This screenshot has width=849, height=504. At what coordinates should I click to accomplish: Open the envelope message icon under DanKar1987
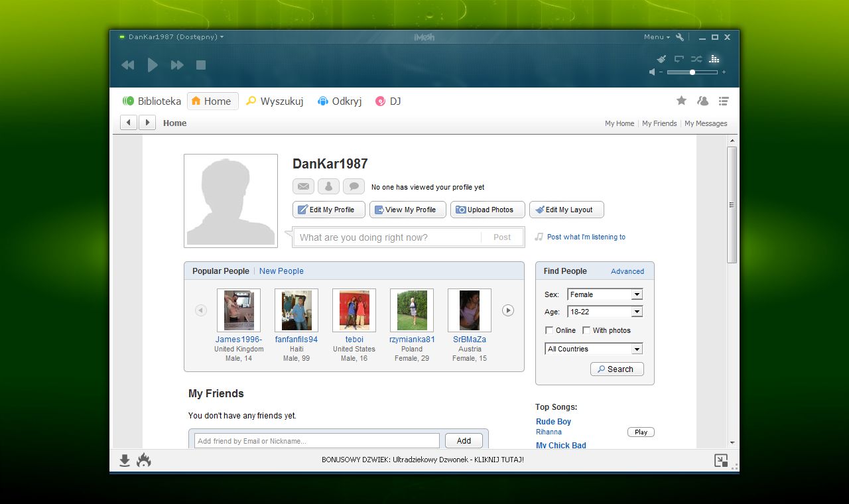[x=303, y=186]
